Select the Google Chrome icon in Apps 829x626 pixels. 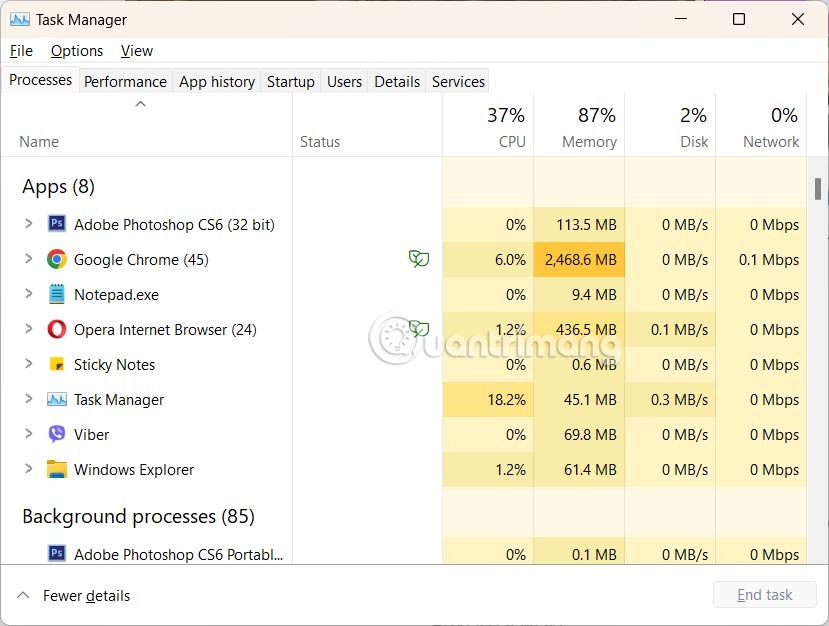point(57,260)
